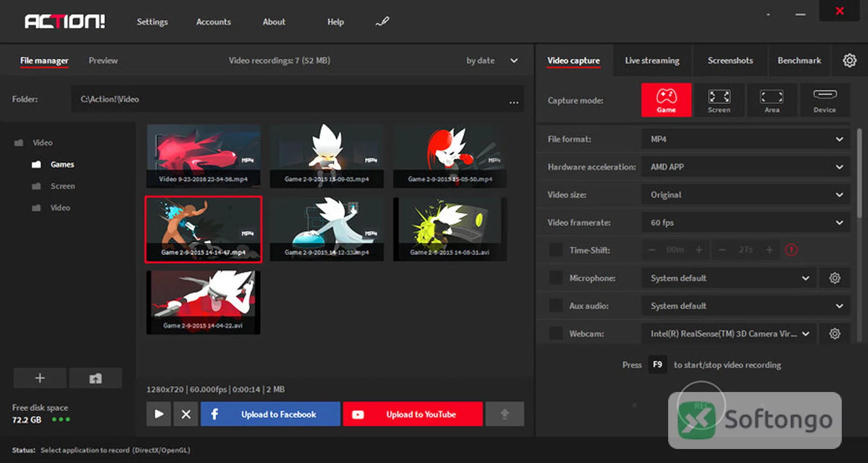Select the Games folder in tree
This screenshot has width=868, height=463.
(62, 165)
